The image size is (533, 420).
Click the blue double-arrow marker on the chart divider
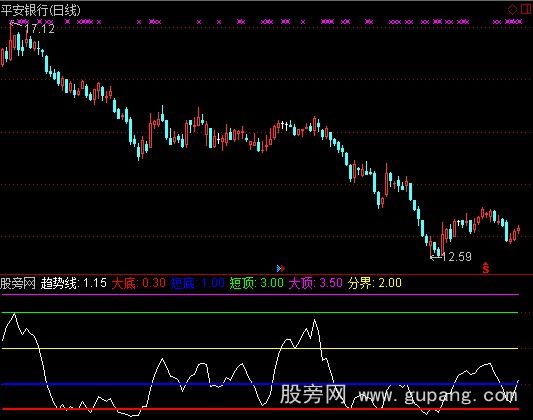(x=280, y=268)
